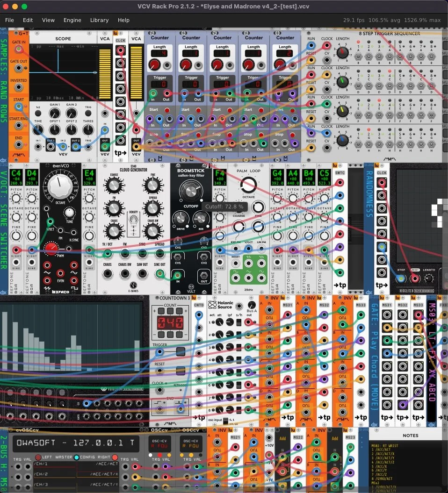Click first row LENGTH knob on Trigger Sequencer
This screenshot has height=493, width=448.
point(343,53)
